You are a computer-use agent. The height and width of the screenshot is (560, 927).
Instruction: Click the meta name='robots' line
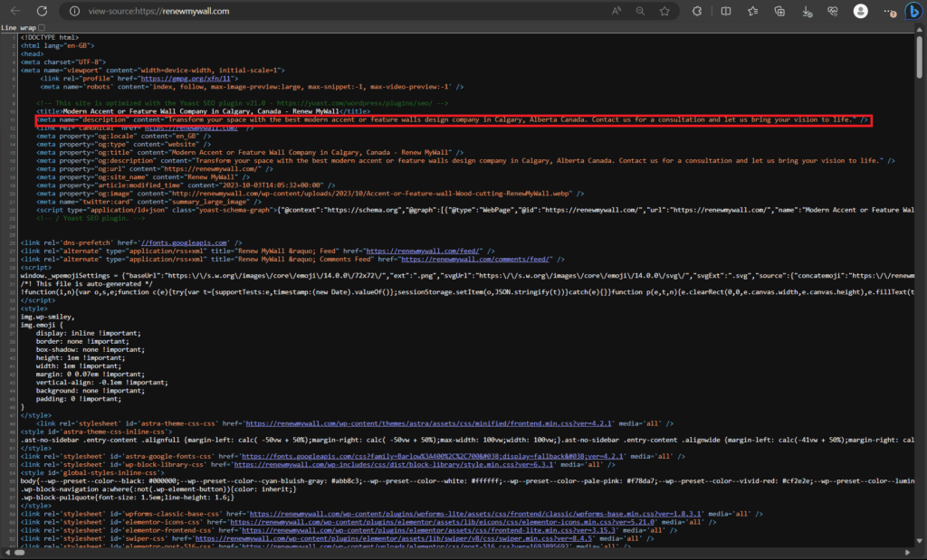(252, 87)
